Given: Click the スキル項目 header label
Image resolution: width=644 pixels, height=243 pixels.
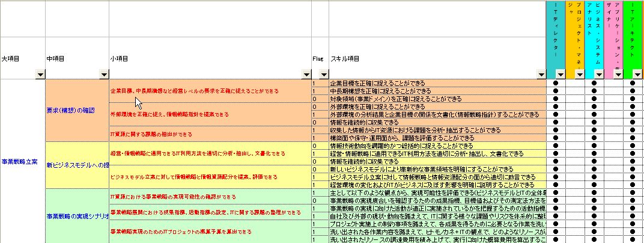Looking at the screenshot, I should click(345, 59).
